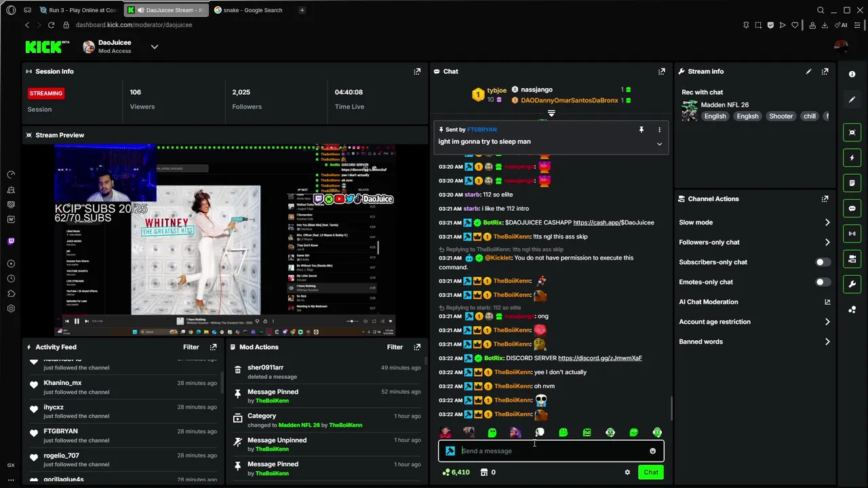This screenshot has width=868, height=488.
Task: Open the DaoJuicee channel dropdown
Action: pos(155,47)
